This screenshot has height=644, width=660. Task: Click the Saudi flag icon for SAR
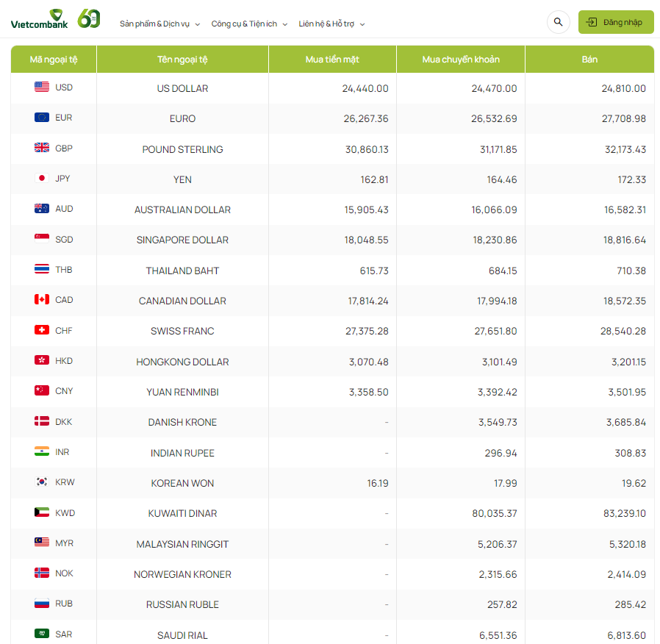pos(42,634)
